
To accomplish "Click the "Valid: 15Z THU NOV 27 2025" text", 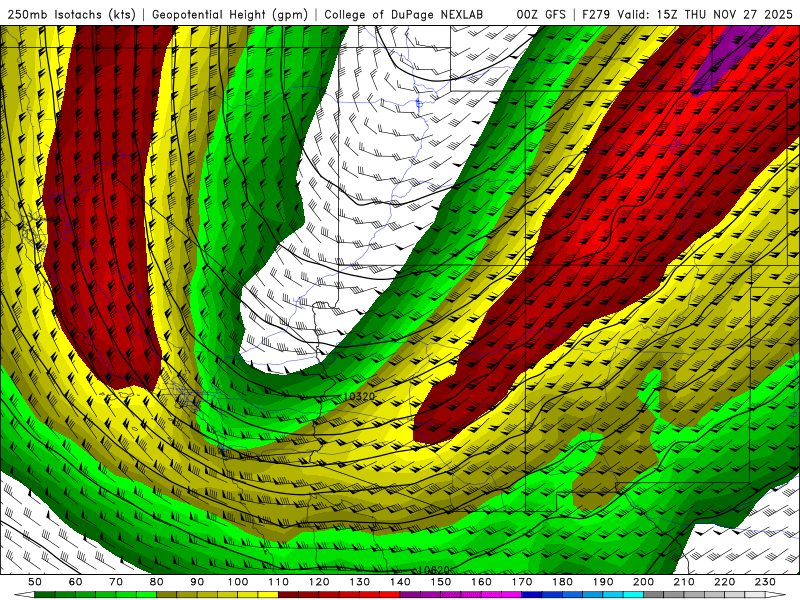I will tap(705, 14).
